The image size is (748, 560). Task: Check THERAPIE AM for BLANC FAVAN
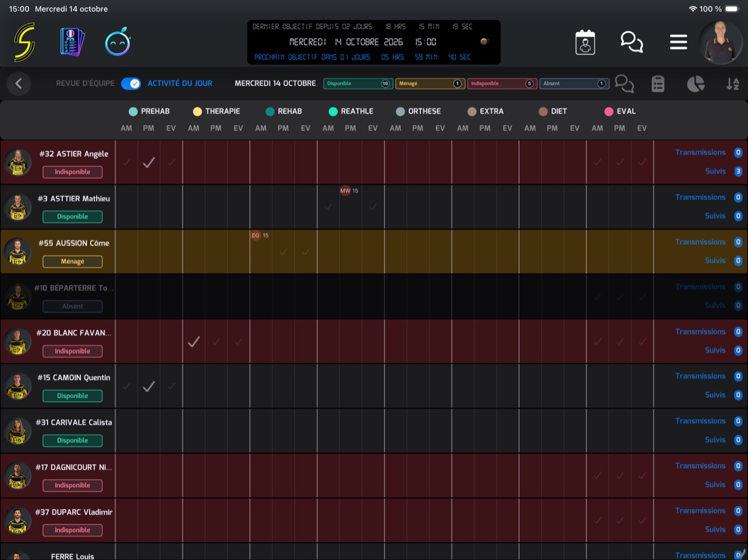(x=194, y=341)
